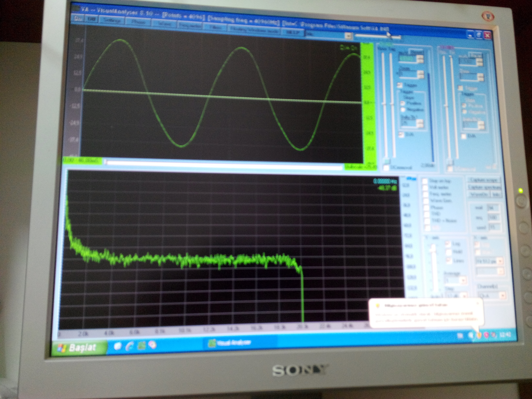Image resolution: width=532 pixels, height=399 pixels.
Task: Click the WaveOn button
Action: pos(479,195)
